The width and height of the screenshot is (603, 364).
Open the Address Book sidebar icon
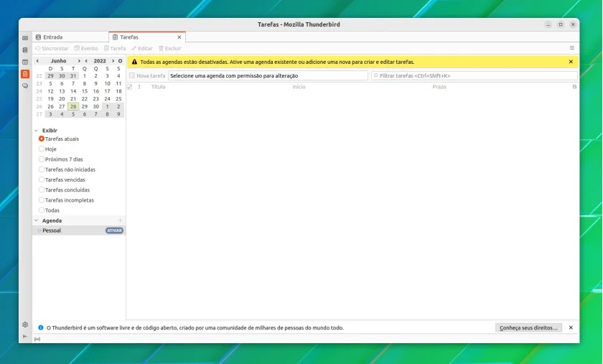(25, 50)
